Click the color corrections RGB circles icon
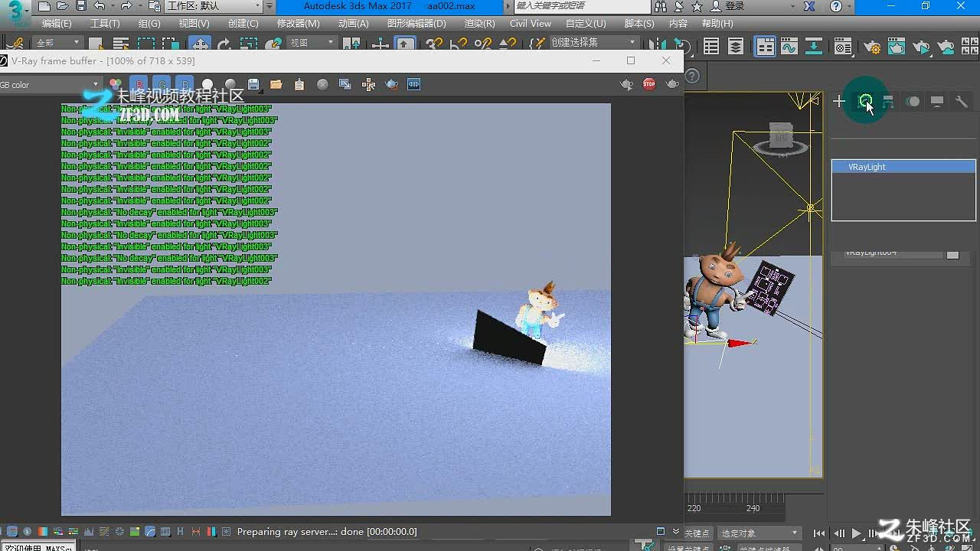980x551 pixels. point(116,84)
